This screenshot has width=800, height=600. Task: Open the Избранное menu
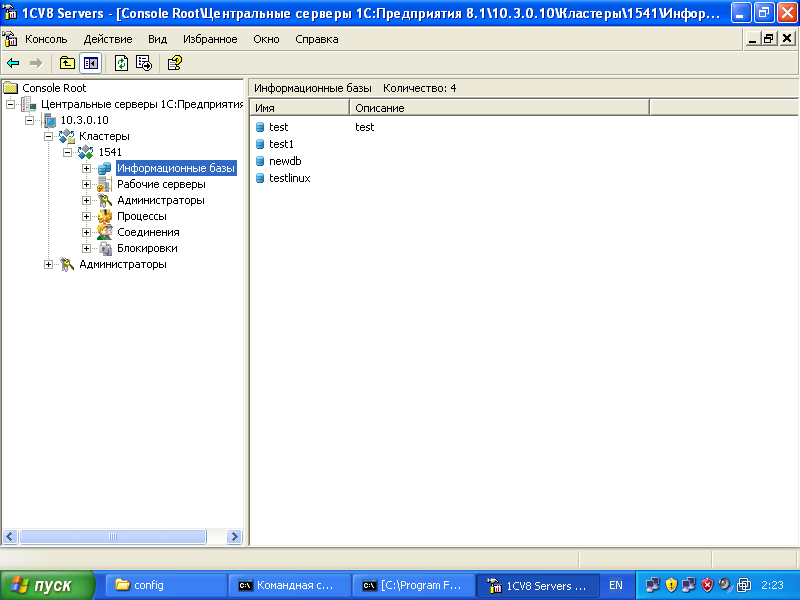(x=210, y=39)
